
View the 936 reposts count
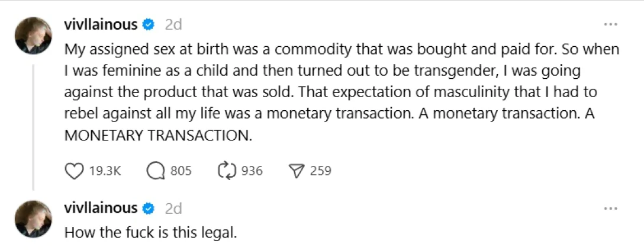coord(252,171)
